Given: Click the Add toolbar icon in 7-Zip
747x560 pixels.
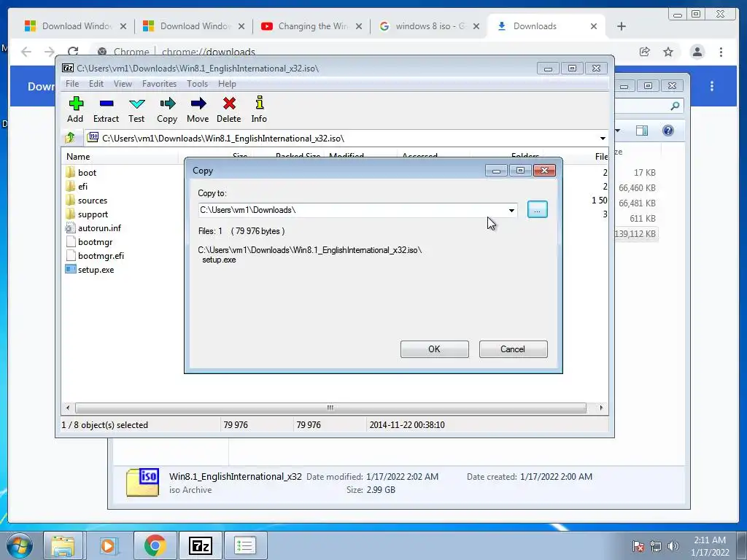Looking at the screenshot, I should tap(75, 109).
